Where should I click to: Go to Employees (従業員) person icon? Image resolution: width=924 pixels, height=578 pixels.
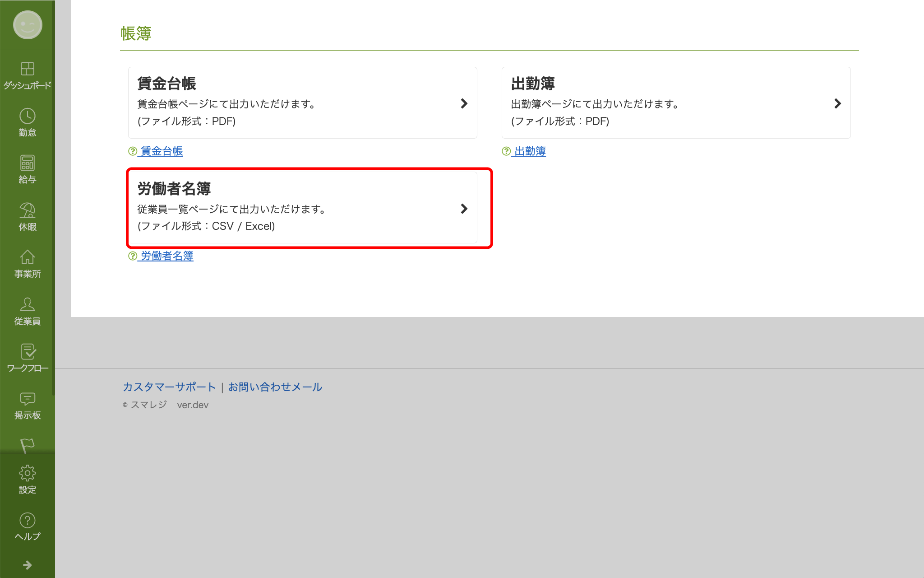pyautogui.click(x=27, y=305)
